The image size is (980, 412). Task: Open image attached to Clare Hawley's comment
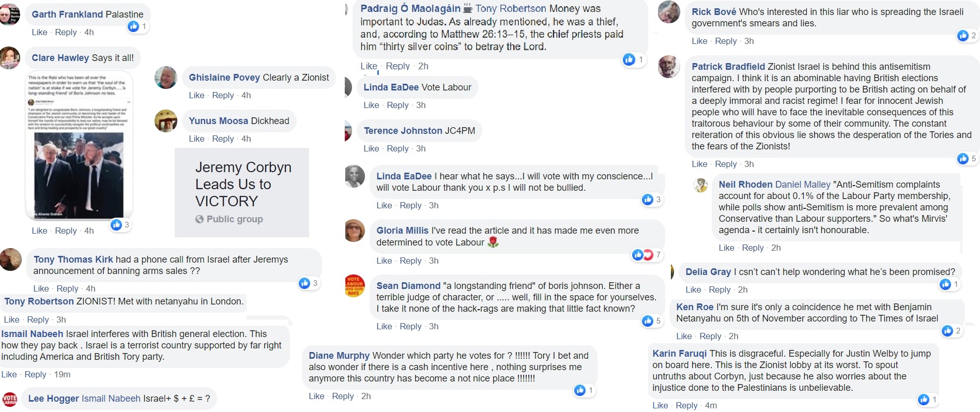[x=79, y=145]
